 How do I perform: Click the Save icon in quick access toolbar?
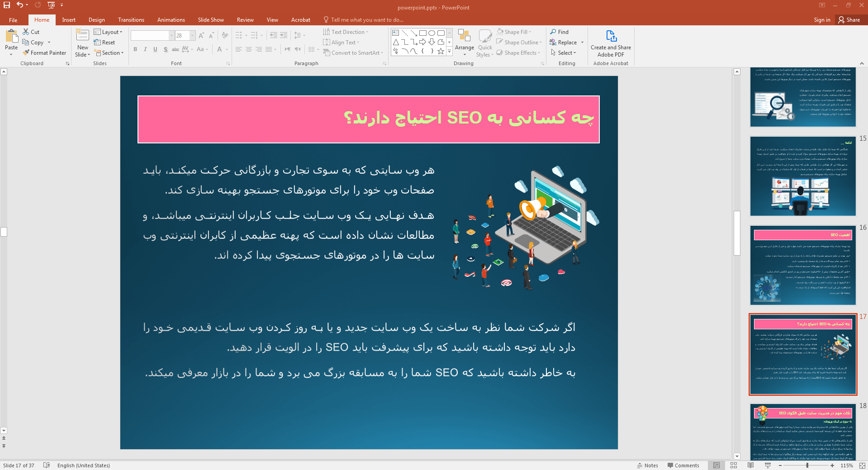pos(7,5)
